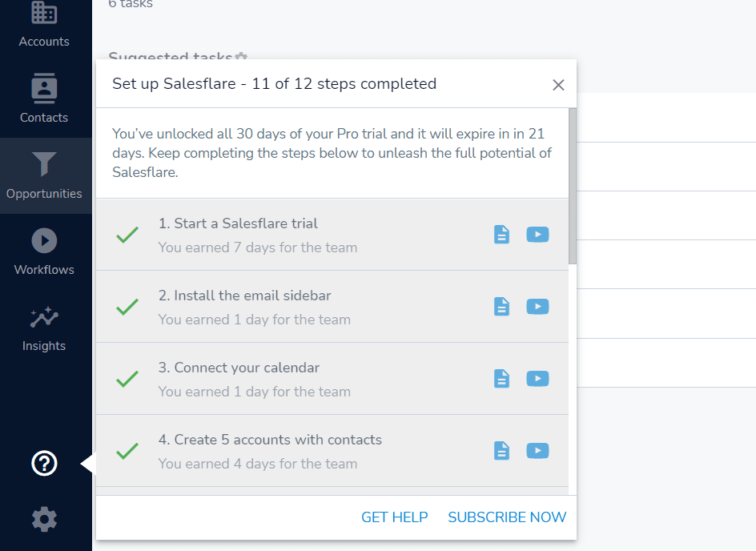Open settings gear in sidebar
Image resolution: width=756 pixels, height=551 pixels.
[x=44, y=519]
